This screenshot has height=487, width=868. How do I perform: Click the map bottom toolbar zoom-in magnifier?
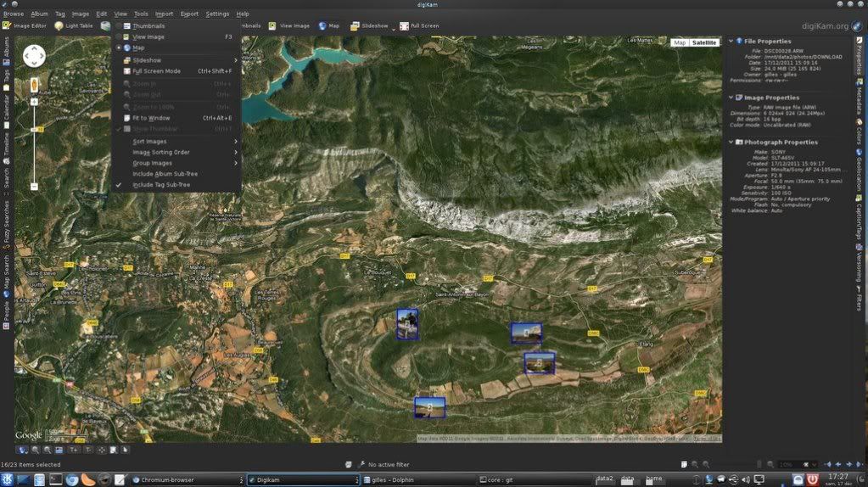click(x=36, y=450)
